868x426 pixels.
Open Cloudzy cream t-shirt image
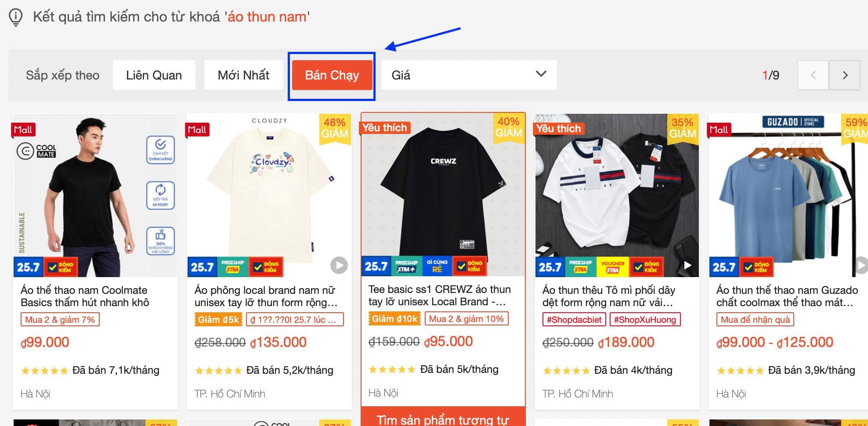269,195
